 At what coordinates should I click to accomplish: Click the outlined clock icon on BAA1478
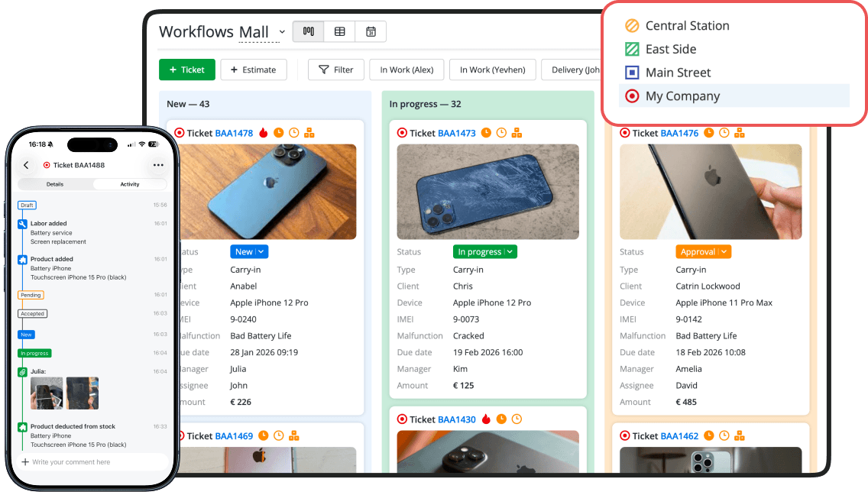(x=294, y=132)
